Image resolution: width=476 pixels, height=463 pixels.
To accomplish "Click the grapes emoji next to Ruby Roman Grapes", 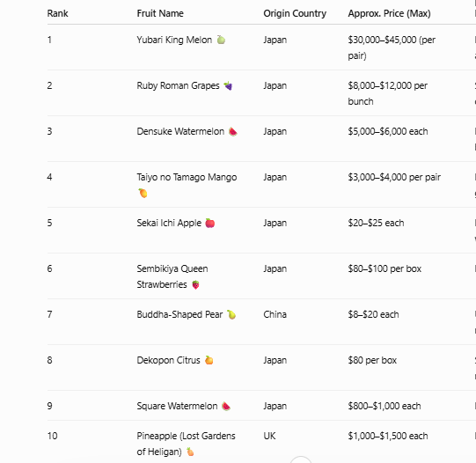I will pyautogui.click(x=228, y=86).
